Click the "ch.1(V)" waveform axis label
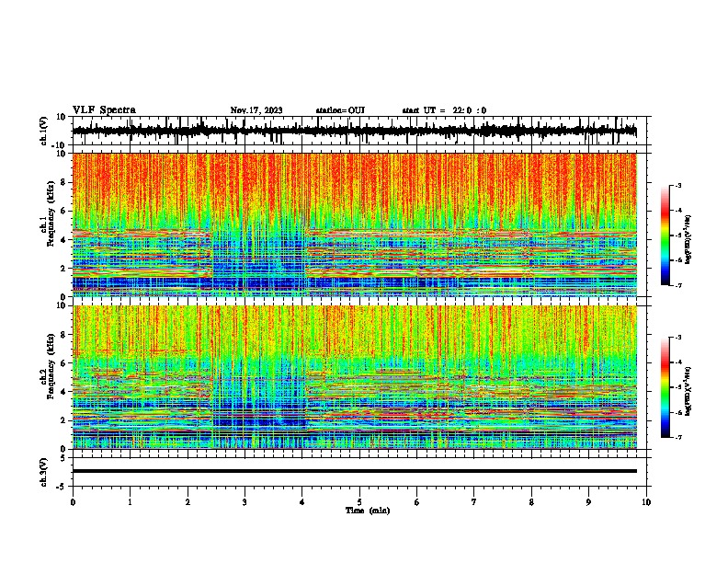This screenshot has height=563, width=728. click(44, 131)
